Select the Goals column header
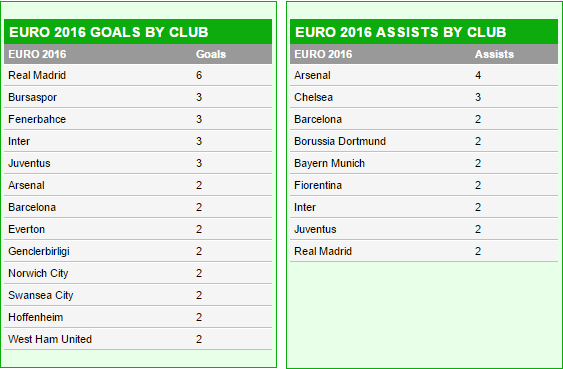 tap(211, 54)
